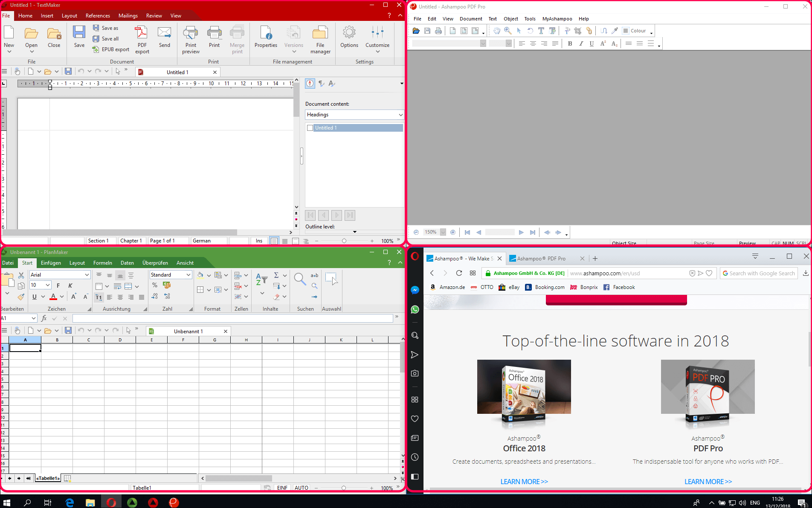The image size is (812, 508).
Task: Click Open folder icon in PDF Pro toolbar
Action: (416, 31)
